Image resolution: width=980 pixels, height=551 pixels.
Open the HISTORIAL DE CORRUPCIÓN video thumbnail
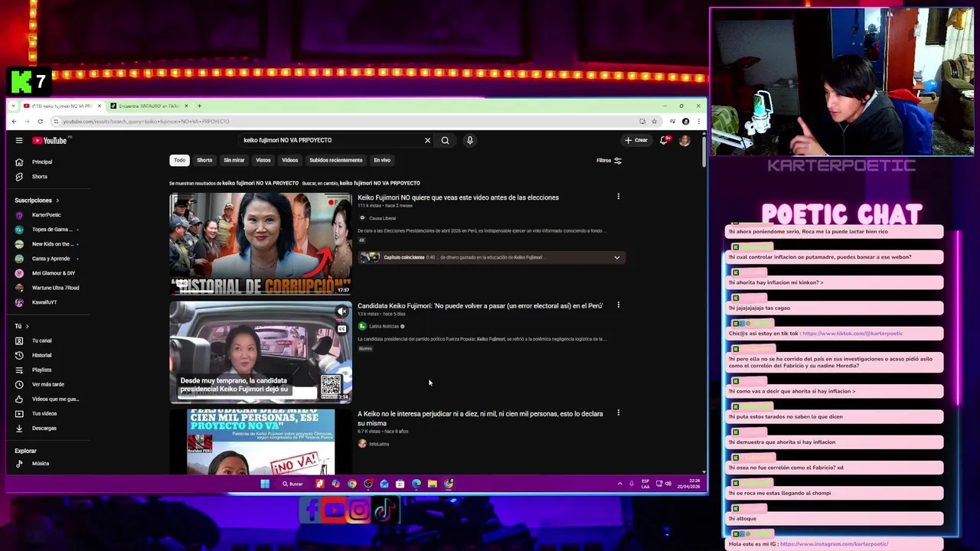(x=260, y=243)
